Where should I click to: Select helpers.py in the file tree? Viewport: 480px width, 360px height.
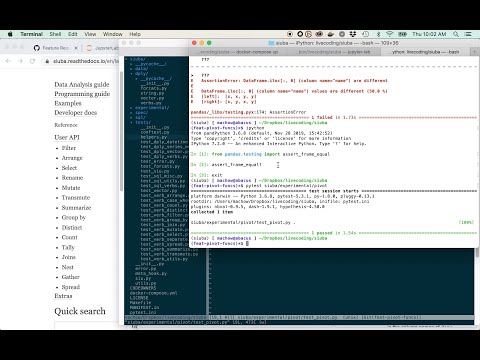[154, 137]
